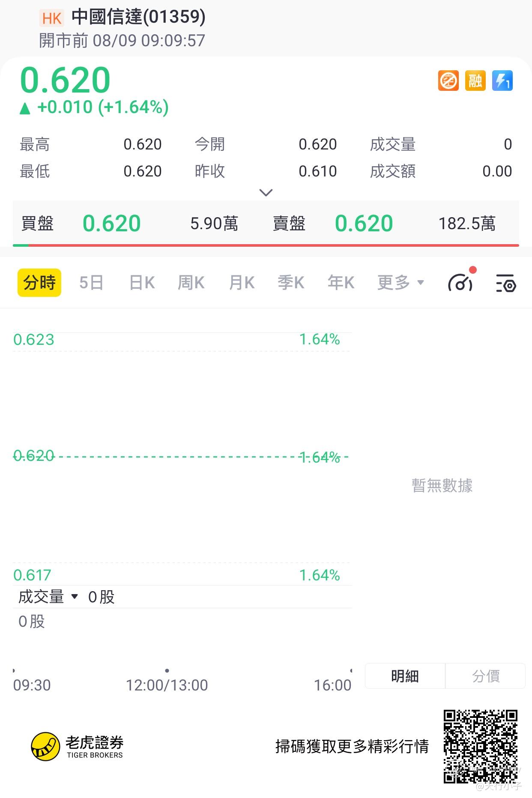Click the 買盤 bid price 0.620

point(111,223)
